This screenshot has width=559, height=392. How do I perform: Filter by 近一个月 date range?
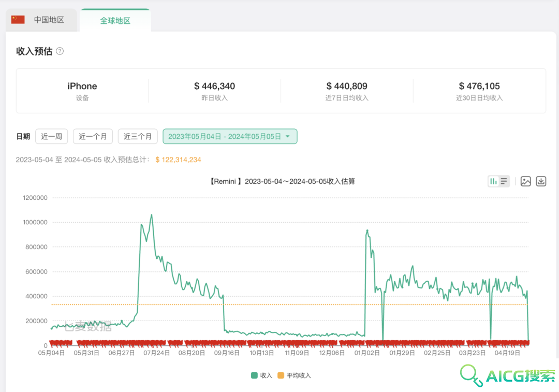pyautogui.click(x=93, y=137)
